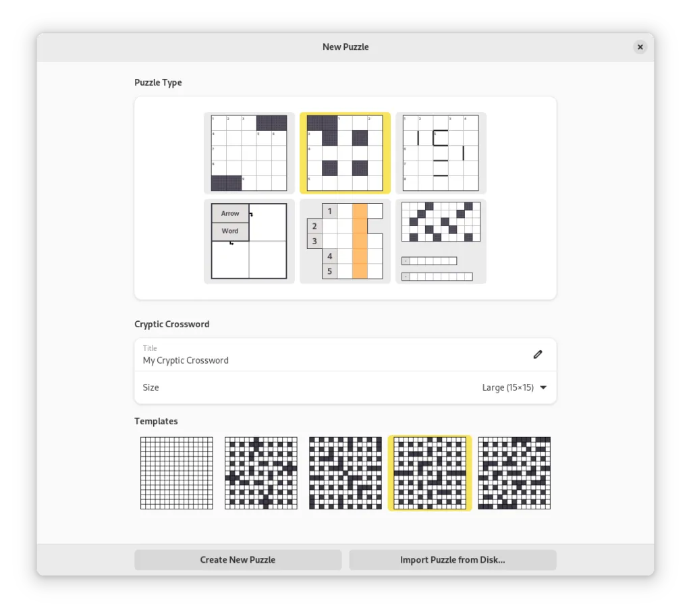The width and height of the screenshot is (691, 616).
Task: Choose puzzle type with orange column
Action: [345, 242]
